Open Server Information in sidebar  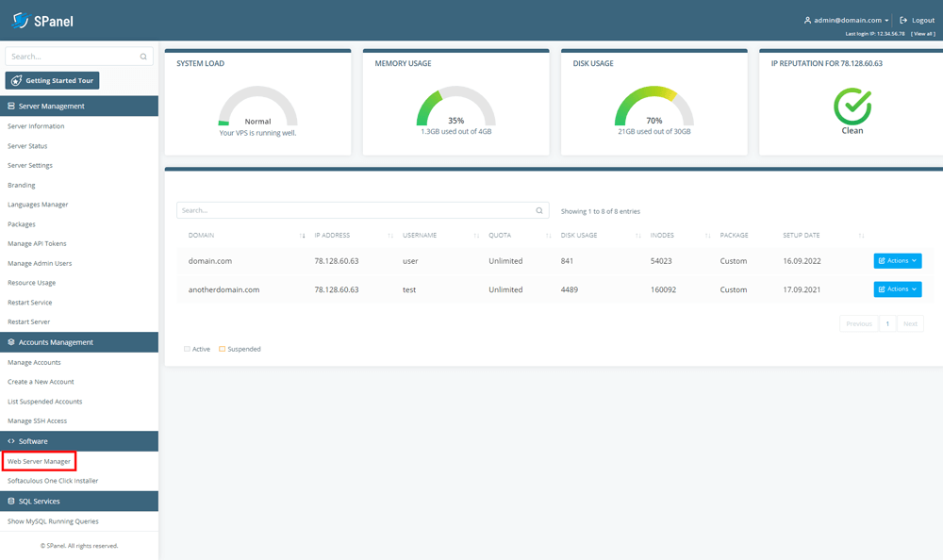click(36, 126)
